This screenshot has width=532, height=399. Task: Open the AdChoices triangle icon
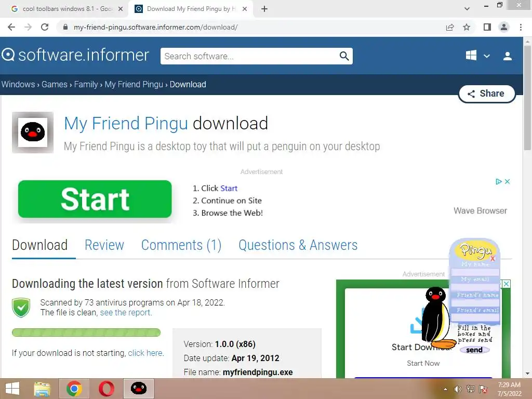[x=498, y=181]
